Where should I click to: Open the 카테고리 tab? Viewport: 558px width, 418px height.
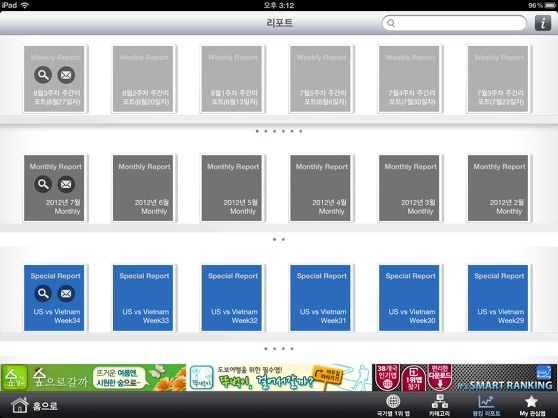439,406
